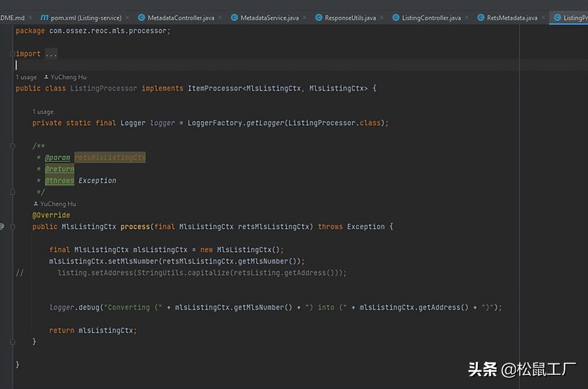Click the YuCheng Hu author hint above class

68,77
